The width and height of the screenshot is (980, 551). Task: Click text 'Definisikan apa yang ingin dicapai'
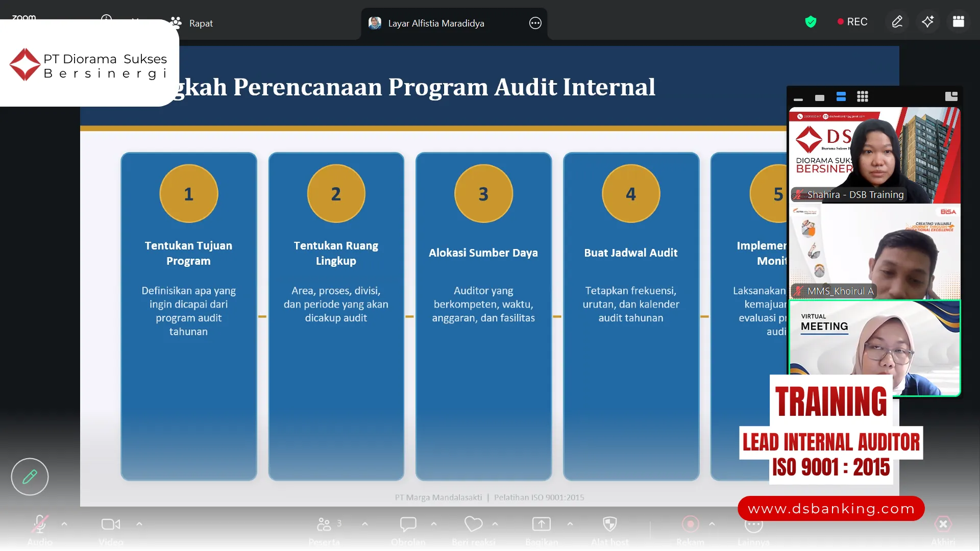[188, 297]
